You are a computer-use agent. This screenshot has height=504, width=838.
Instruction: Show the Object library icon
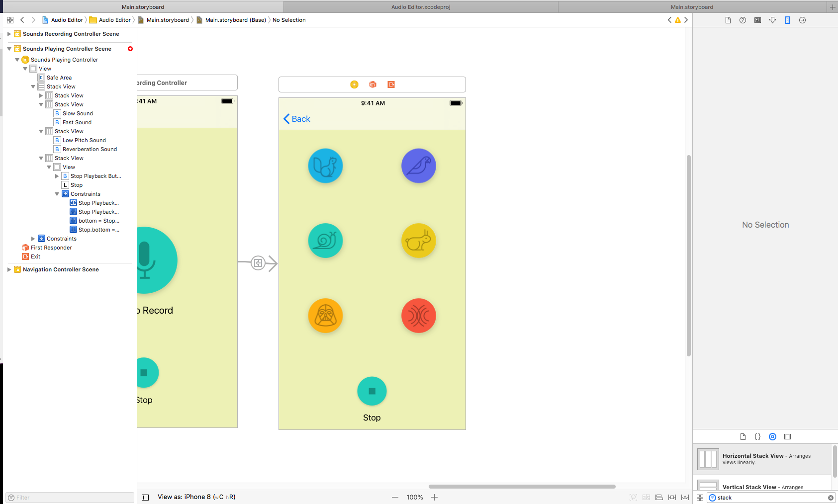[772, 437]
